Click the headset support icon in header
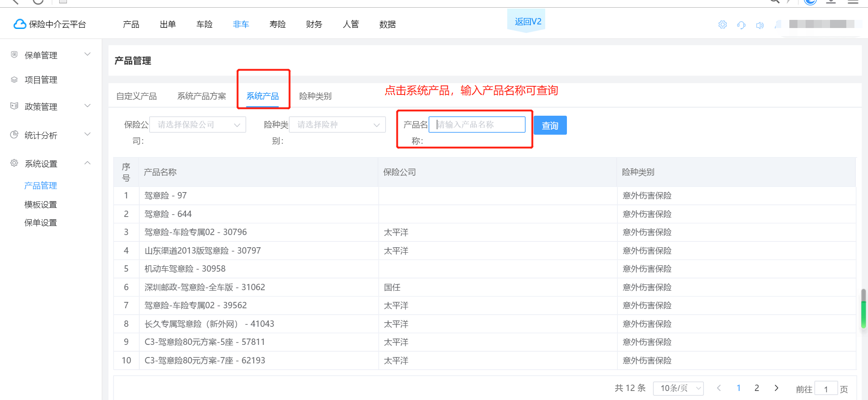868x400 pixels. point(741,25)
